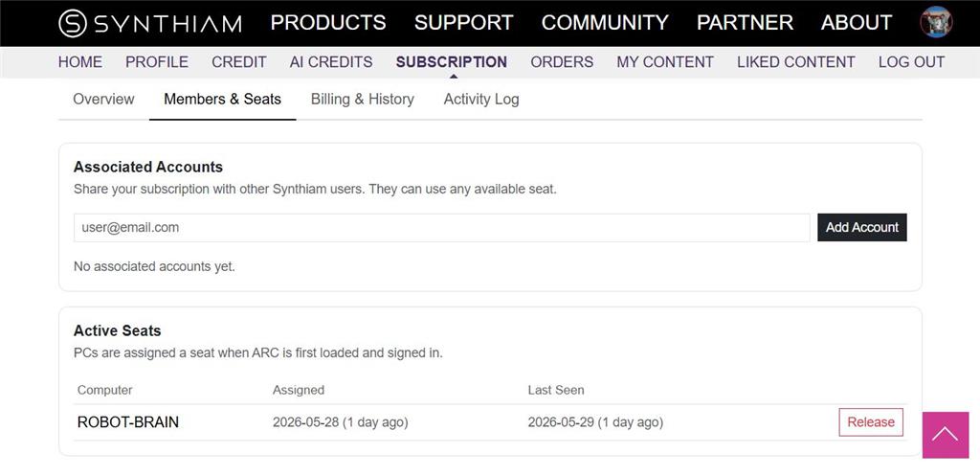Viewport: 980px width, 476px height.
Task: Open LIKED CONTENT page
Action: tap(795, 62)
